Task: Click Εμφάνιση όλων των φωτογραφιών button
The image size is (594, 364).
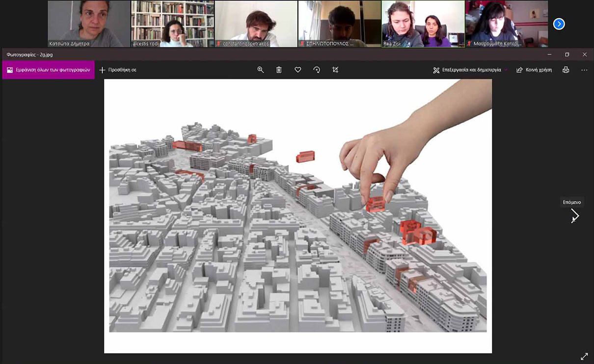Action: point(48,70)
